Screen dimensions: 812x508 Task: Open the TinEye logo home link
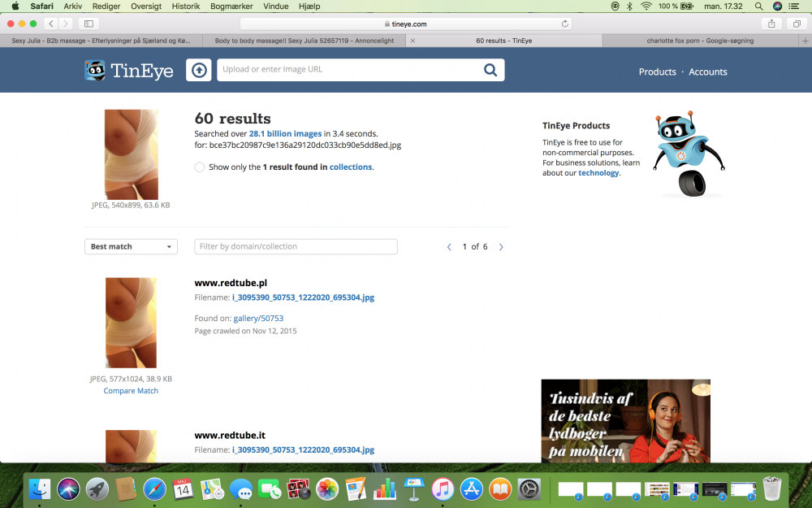[129, 71]
